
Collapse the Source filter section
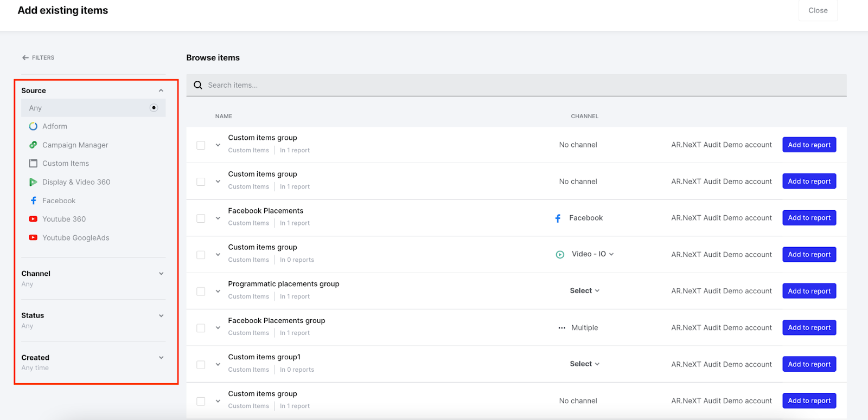[161, 91]
